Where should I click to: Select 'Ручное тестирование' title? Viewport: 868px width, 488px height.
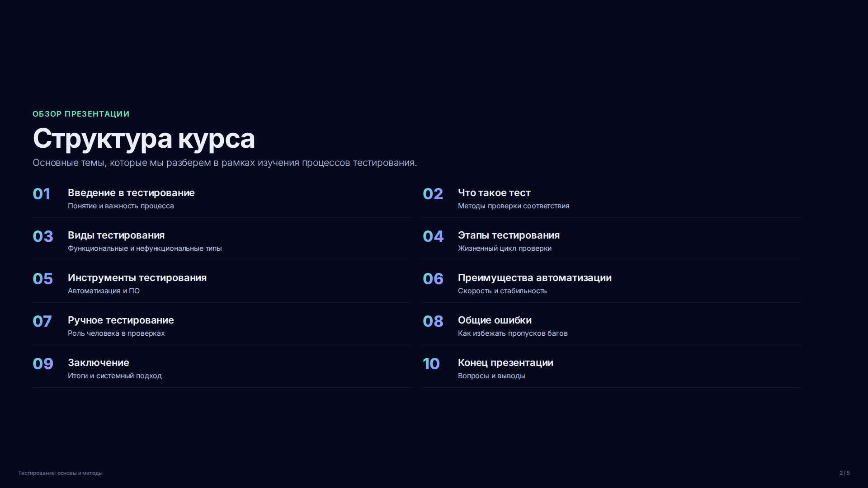point(121,320)
